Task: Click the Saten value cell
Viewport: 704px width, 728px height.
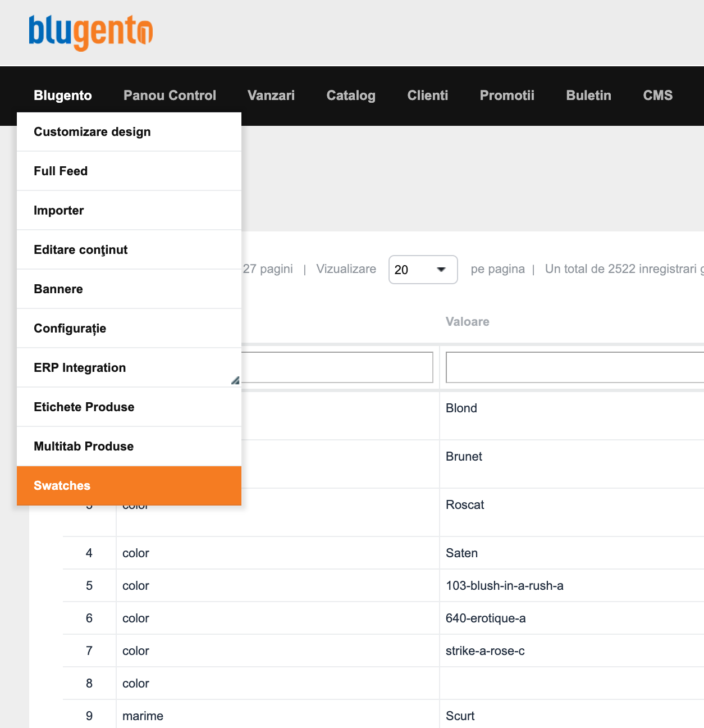Action: coord(572,553)
